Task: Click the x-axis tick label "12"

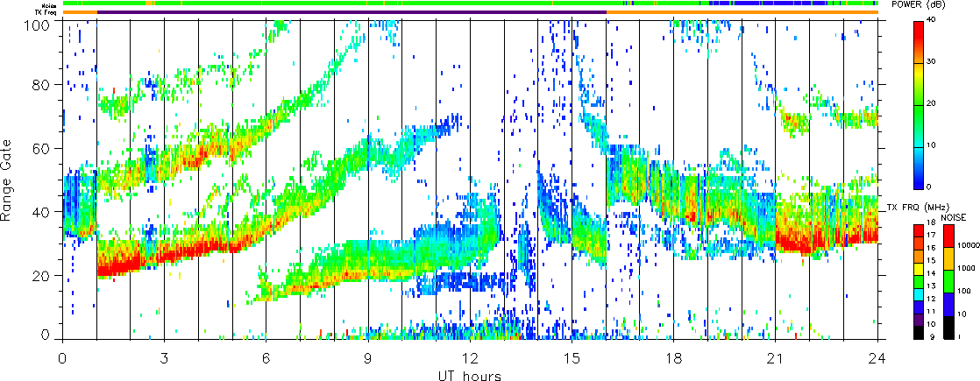Action: 469,360
